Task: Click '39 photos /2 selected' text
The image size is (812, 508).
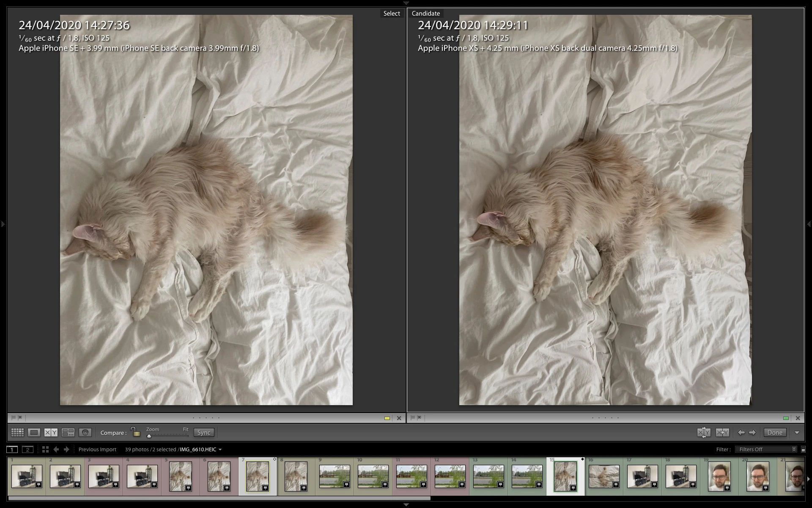Action: pyautogui.click(x=151, y=449)
